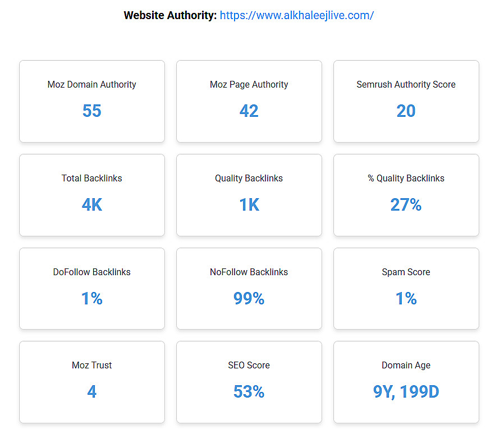Select the DoFollow Backlinks card label
504x438 pixels.
click(x=92, y=272)
